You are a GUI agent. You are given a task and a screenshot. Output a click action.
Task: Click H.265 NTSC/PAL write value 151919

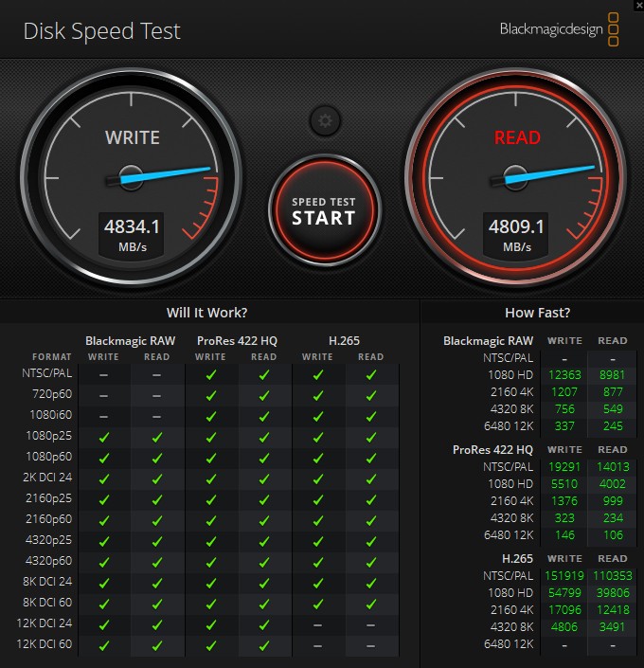564,576
